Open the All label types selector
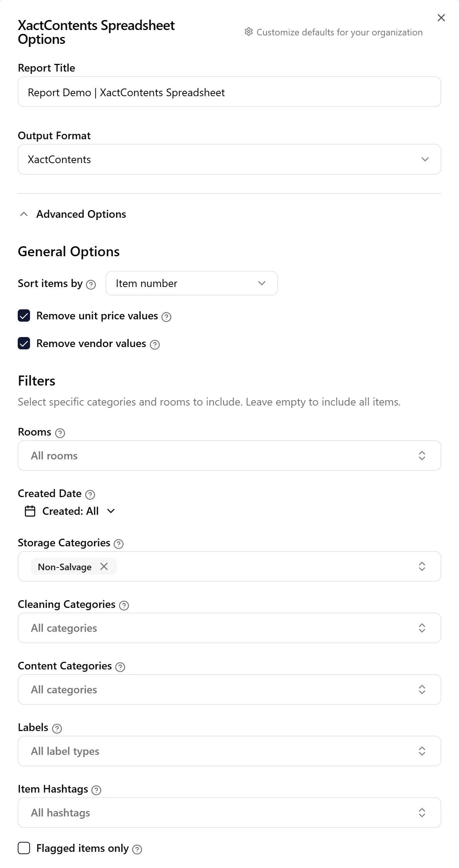 tap(229, 751)
